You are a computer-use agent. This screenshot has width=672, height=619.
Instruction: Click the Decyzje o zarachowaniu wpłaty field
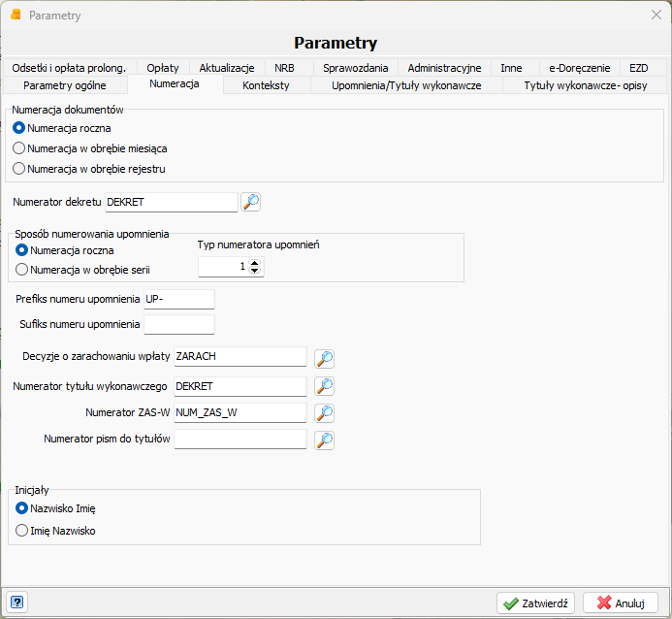pos(240,357)
